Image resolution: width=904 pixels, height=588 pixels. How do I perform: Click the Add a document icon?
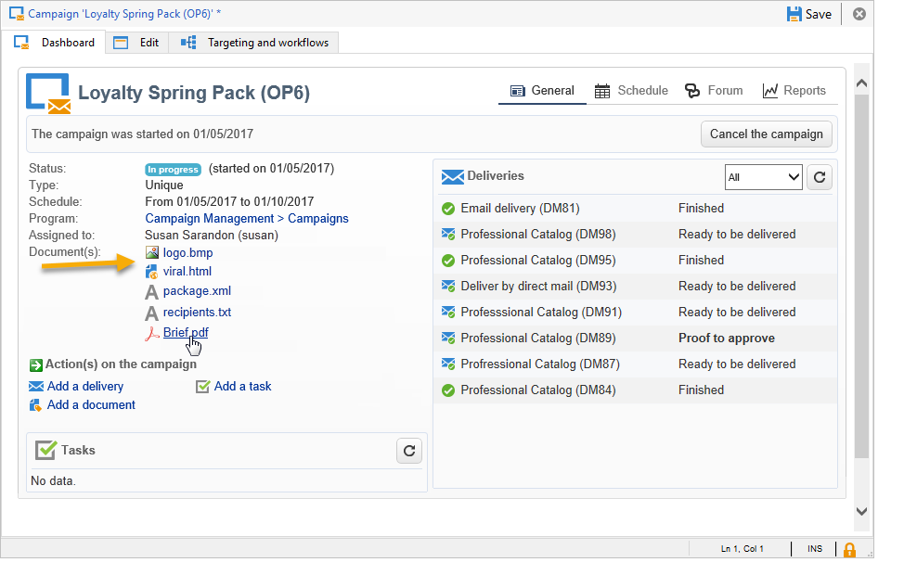pyautogui.click(x=36, y=405)
